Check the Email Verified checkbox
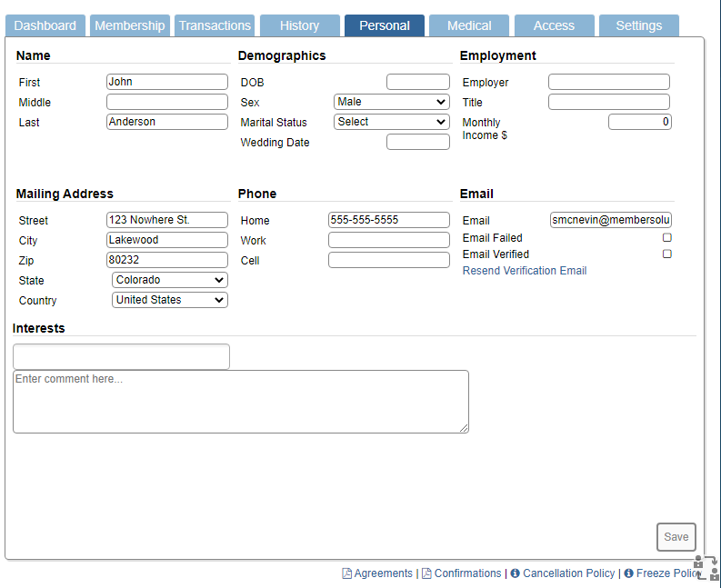This screenshot has height=588, width=721. [x=666, y=254]
